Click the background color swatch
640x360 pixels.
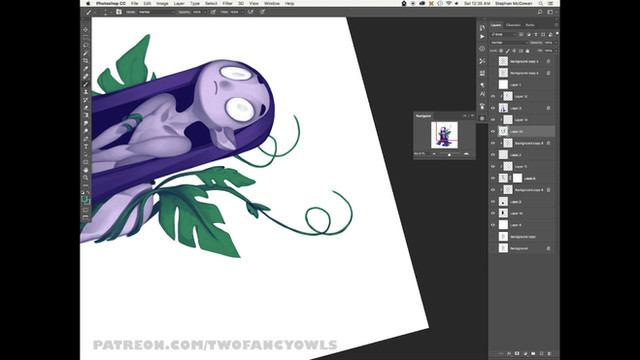tap(88, 202)
